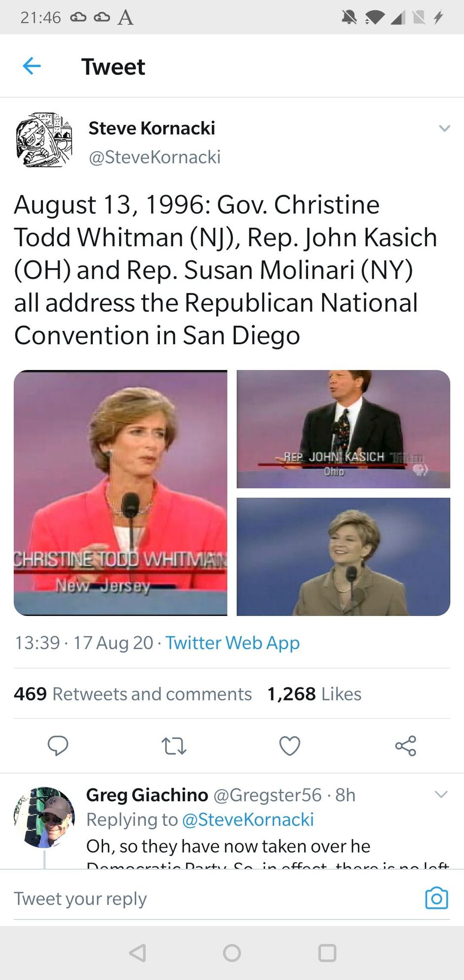Tap the Android back navigation button
Screen dimensions: 464x980
137,953
